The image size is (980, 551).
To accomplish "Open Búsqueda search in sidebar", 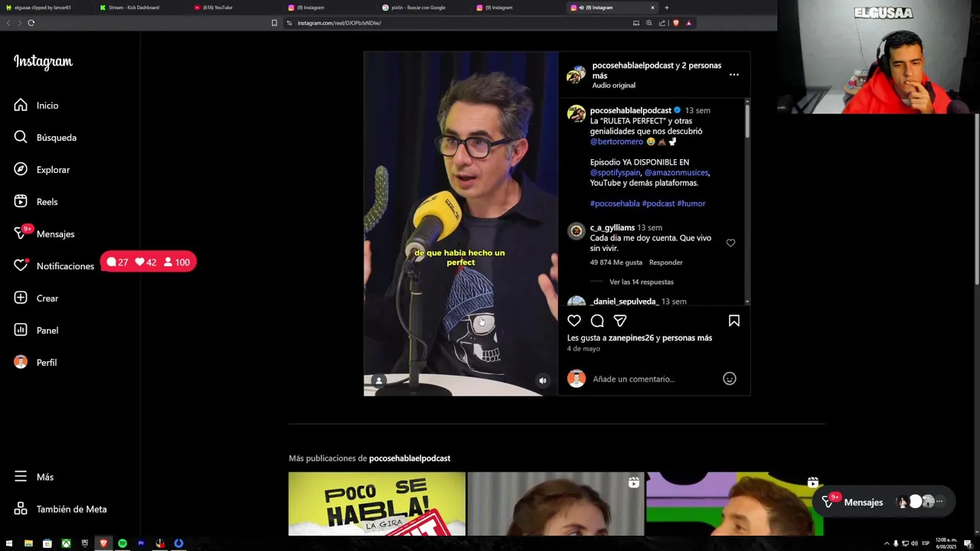I will tap(21, 138).
